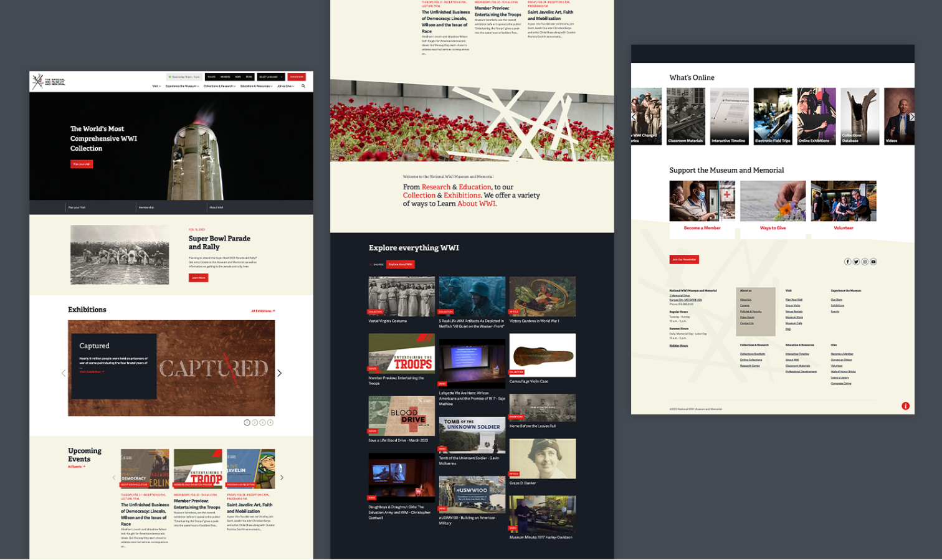
Task: Open Tickets in the top utility bar
Action: tap(211, 77)
